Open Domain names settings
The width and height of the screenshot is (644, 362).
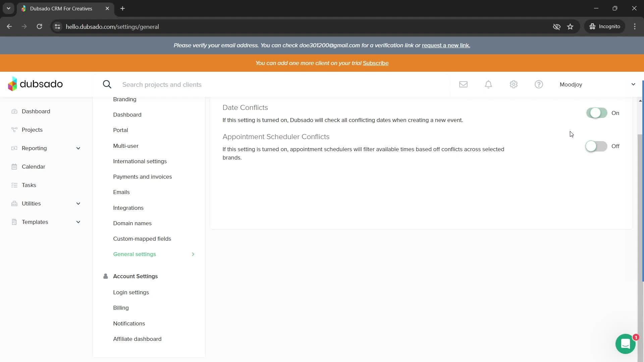pyautogui.click(x=132, y=223)
